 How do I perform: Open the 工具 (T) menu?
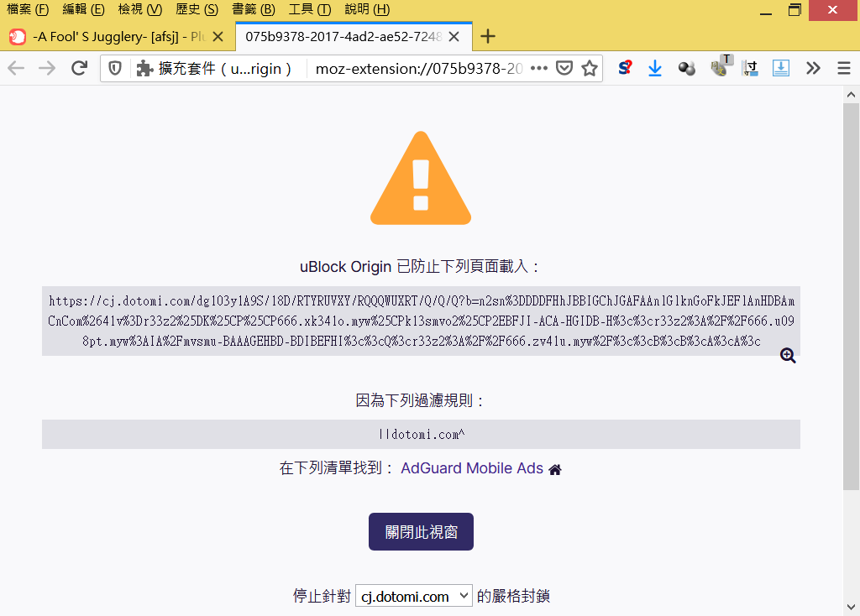pyautogui.click(x=310, y=9)
